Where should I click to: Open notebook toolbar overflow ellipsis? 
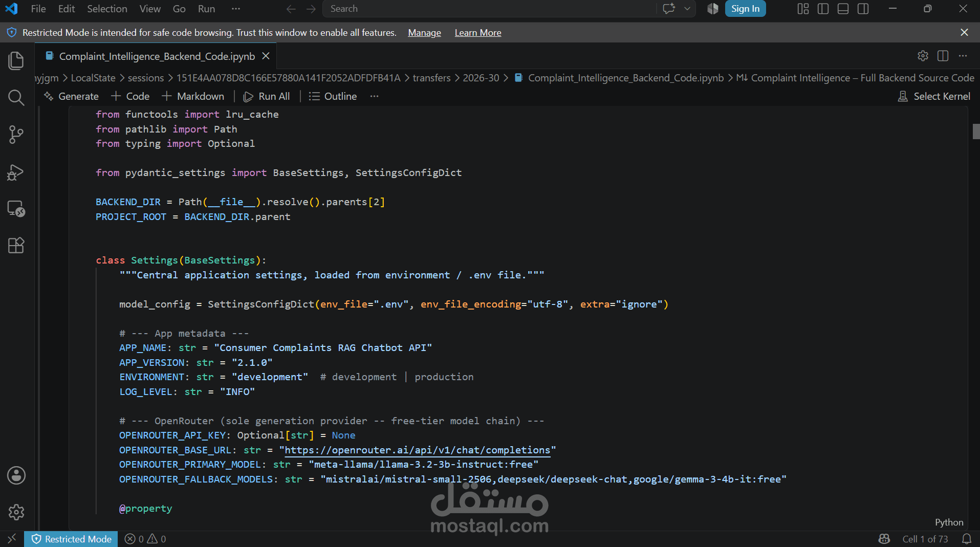pos(375,96)
